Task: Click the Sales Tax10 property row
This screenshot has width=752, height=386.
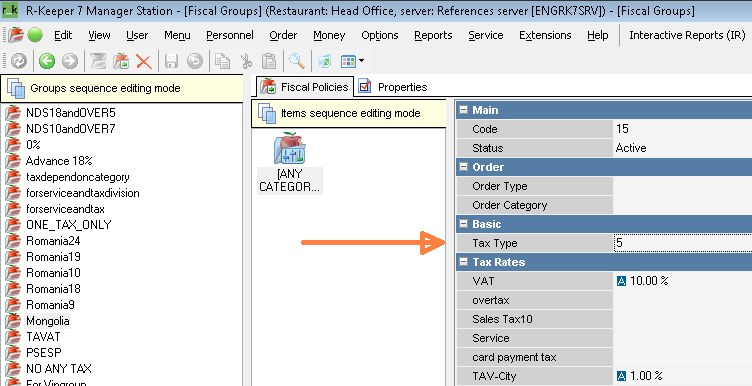Action: click(604, 319)
